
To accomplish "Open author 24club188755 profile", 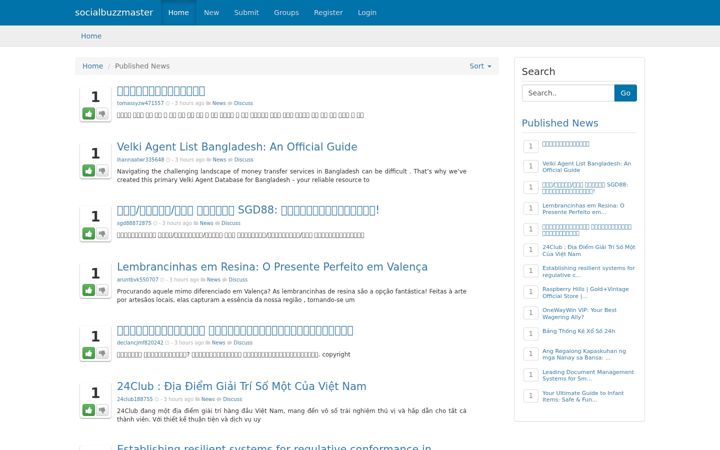I will click(135, 399).
